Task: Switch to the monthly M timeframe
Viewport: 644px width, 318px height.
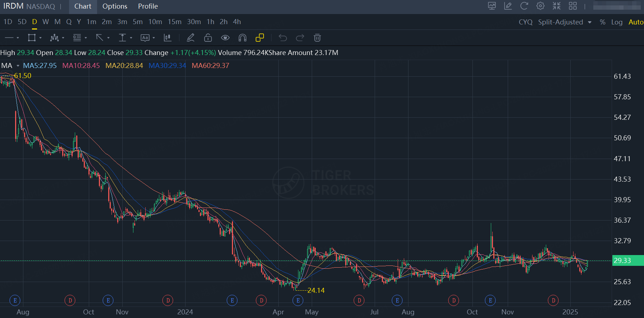Action: (58, 22)
